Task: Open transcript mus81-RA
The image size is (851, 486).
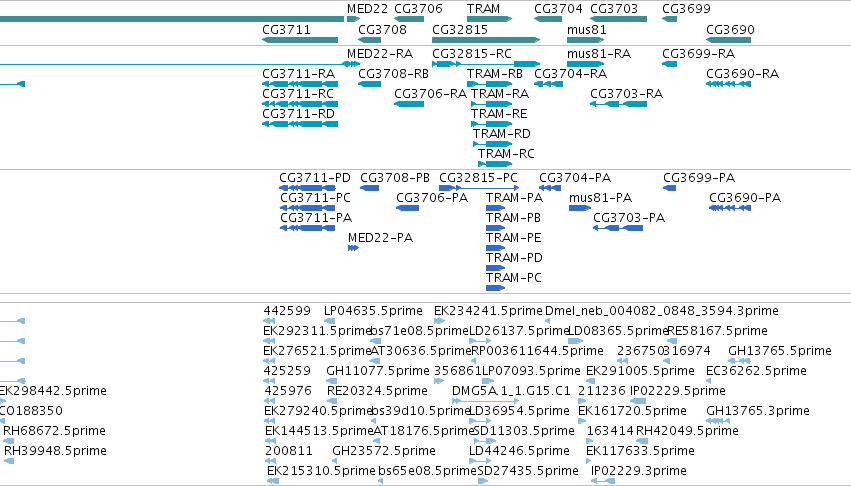Action: [599, 54]
